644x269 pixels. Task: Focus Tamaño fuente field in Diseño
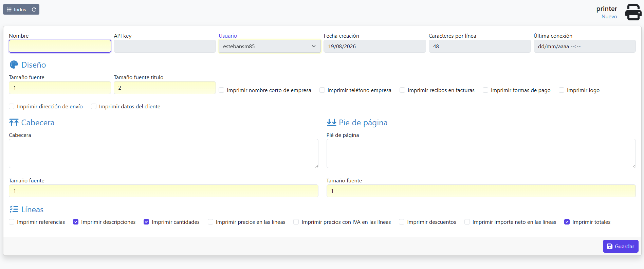coord(60,88)
